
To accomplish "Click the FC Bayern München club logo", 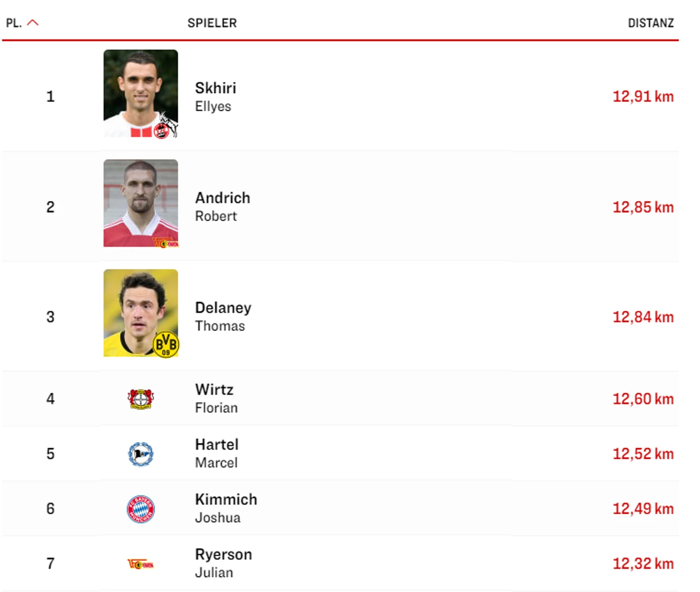I will pos(140,509).
